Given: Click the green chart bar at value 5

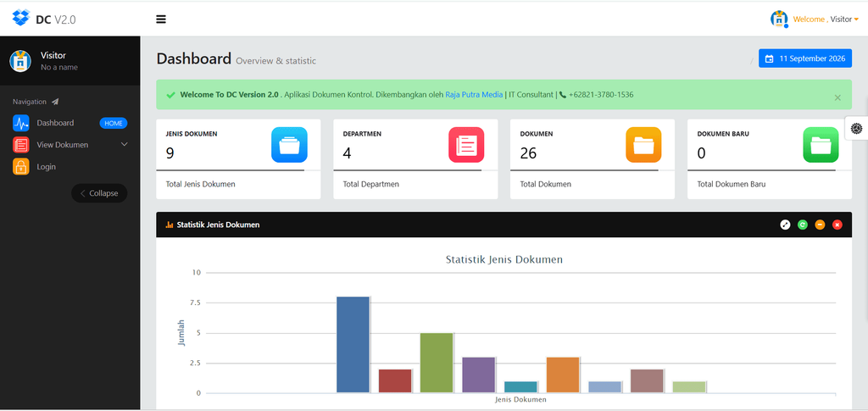Looking at the screenshot, I should 437,363.
